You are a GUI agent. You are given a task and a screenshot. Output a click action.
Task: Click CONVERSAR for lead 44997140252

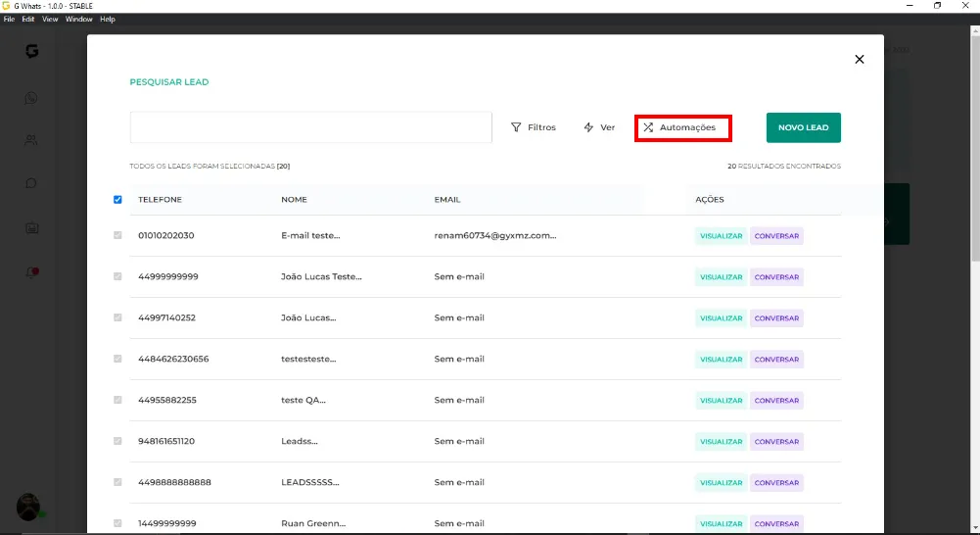point(776,318)
